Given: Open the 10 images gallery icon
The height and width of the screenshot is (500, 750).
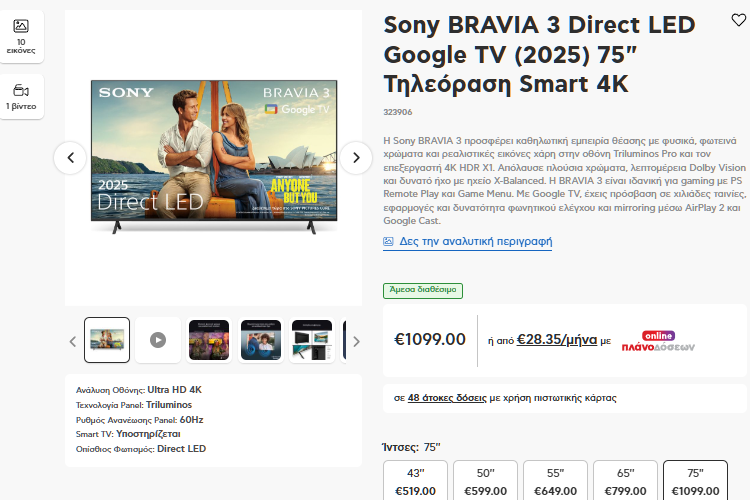Looking at the screenshot, I should 21,34.
